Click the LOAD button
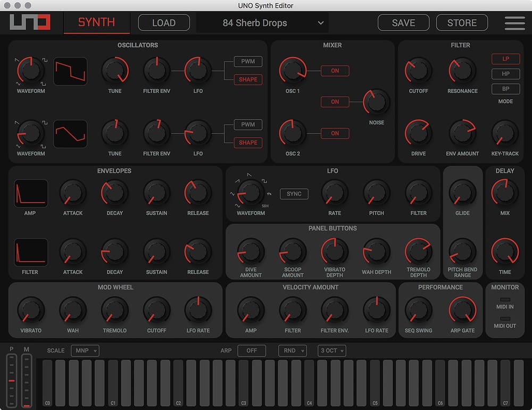 [x=164, y=23]
